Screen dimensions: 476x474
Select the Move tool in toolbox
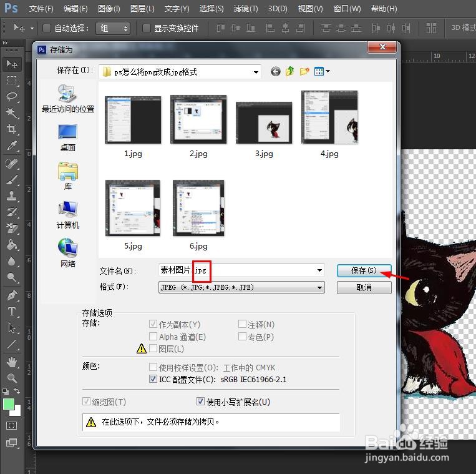[12, 64]
